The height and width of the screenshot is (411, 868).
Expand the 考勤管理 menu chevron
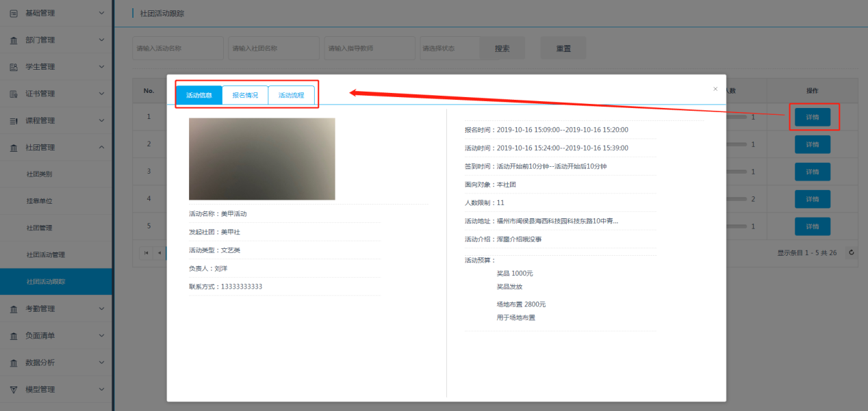pyautogui.click(x=101, y=309)
